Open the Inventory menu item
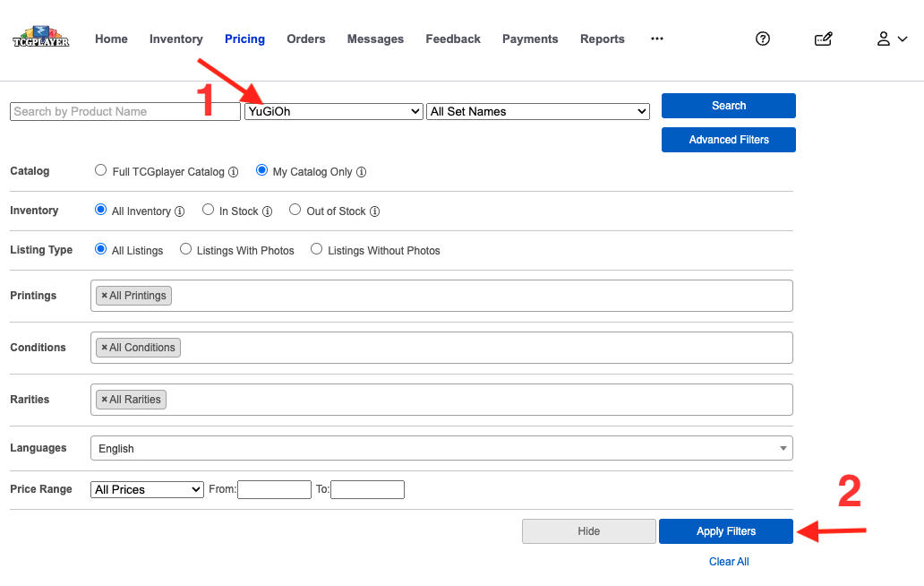The height and width of the screenshot is (586, 924). (x=176, y=39)
